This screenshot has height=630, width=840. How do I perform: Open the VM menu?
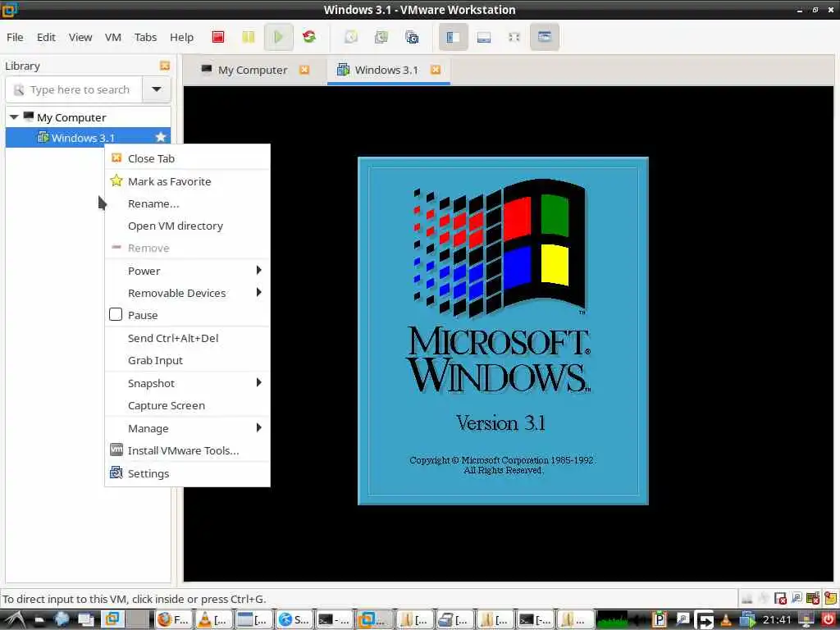tap(113, 37)
